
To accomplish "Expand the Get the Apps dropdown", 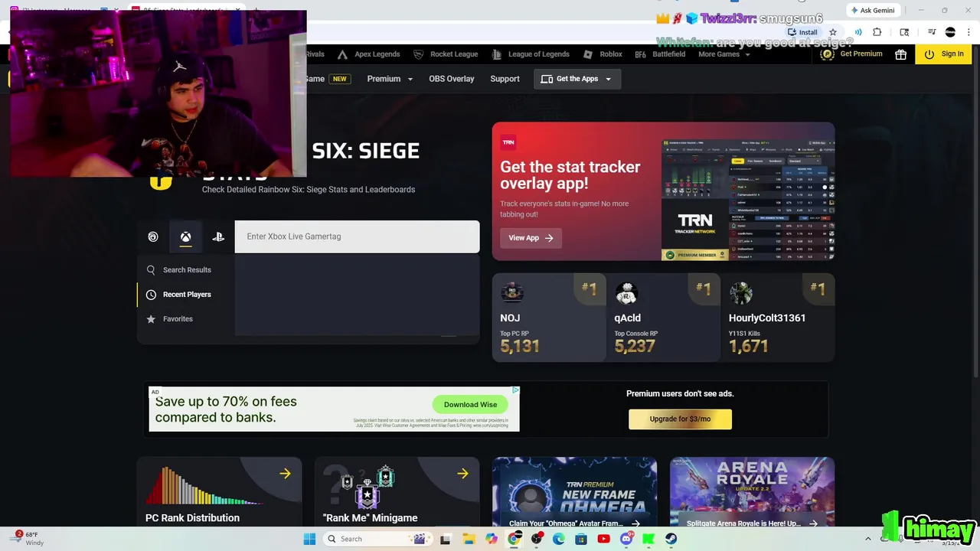I will (x=577, y=79).
